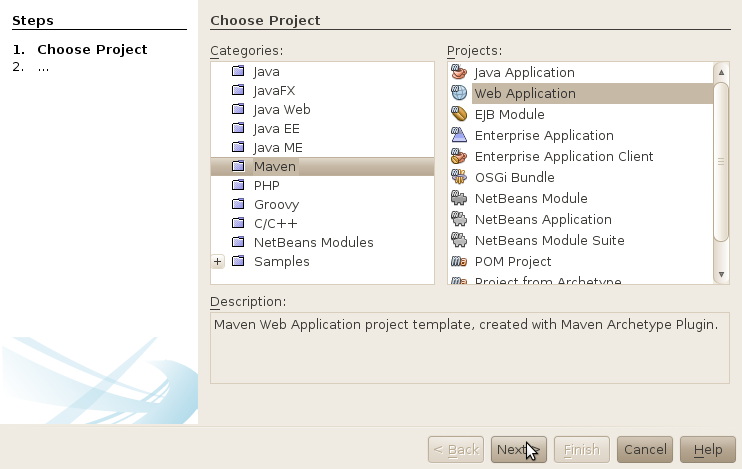Select NetBeans Module Suite project type
This screenshot has width=742, height=469.
pyautogui.click(x=549, y=240)
